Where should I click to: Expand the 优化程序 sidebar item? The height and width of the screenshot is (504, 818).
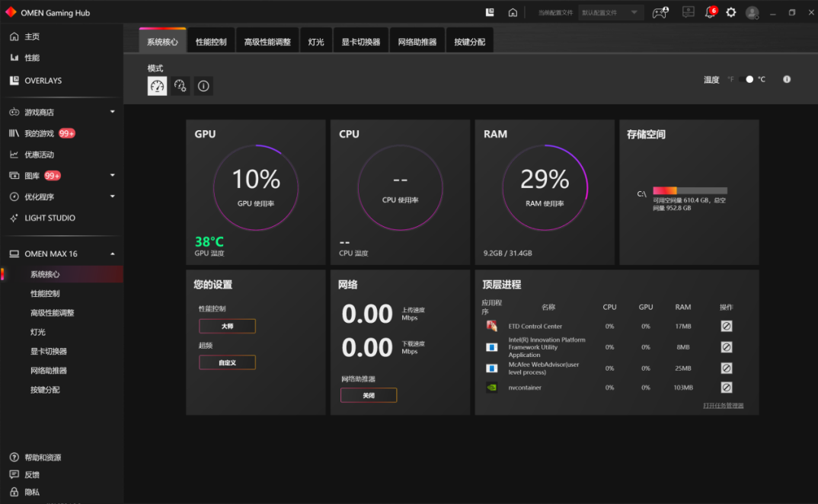pyautogui.click(x=113, y=196)
